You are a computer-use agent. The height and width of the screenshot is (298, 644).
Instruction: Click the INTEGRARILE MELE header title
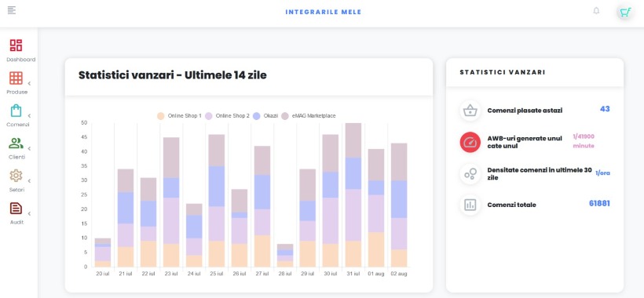coord(324,13)
